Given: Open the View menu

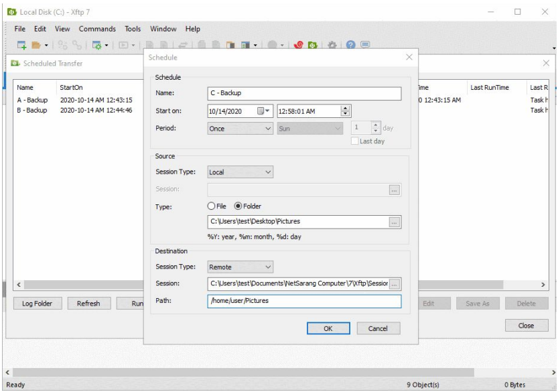Looking at the screenshot, I should pyautogui.click(x=62, y=29).
